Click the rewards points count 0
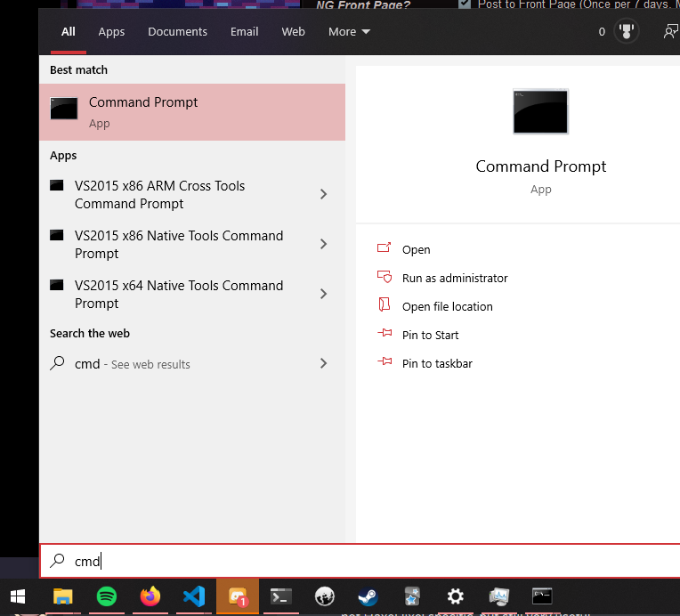The height and width of the screenshot is (616, 680). [x=602, y=32]
